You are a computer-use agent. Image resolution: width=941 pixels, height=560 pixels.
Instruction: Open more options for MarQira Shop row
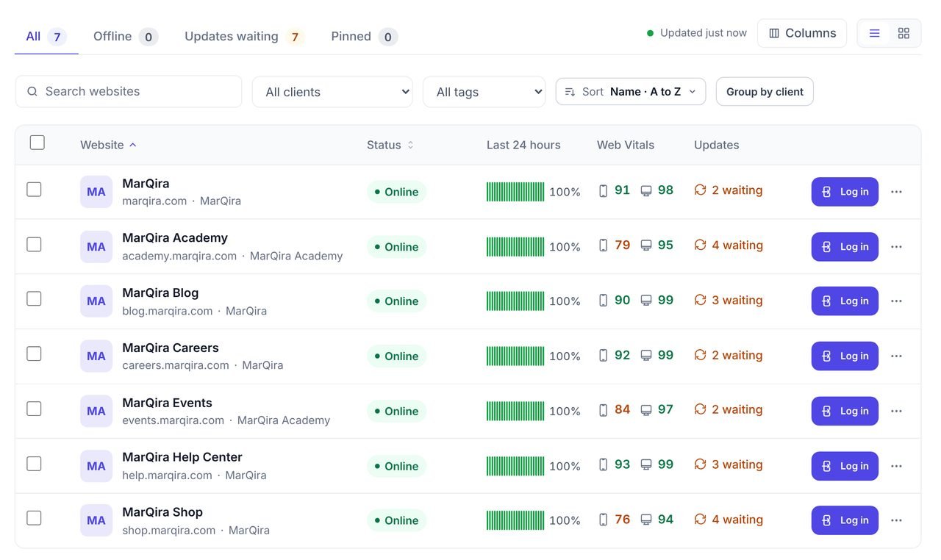[896, 520]
